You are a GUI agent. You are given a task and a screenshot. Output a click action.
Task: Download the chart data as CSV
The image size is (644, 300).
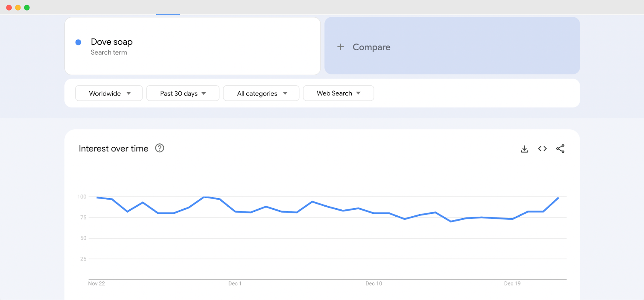point(524,149)
